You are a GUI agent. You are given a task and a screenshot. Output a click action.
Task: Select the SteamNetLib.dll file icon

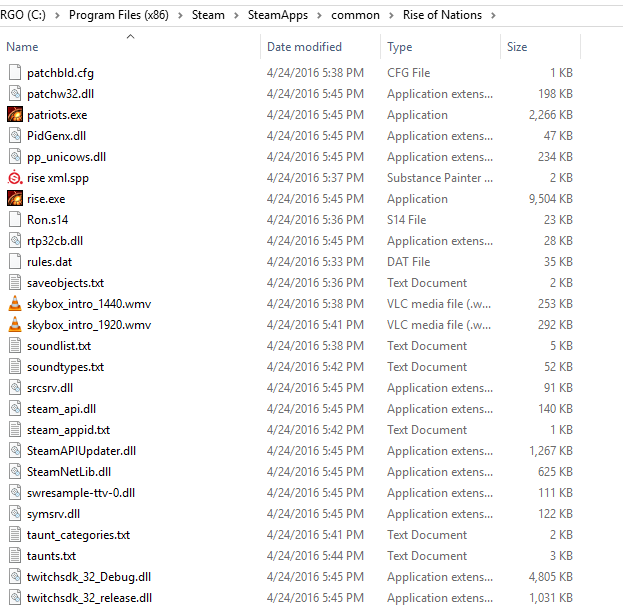pos(15,472)
